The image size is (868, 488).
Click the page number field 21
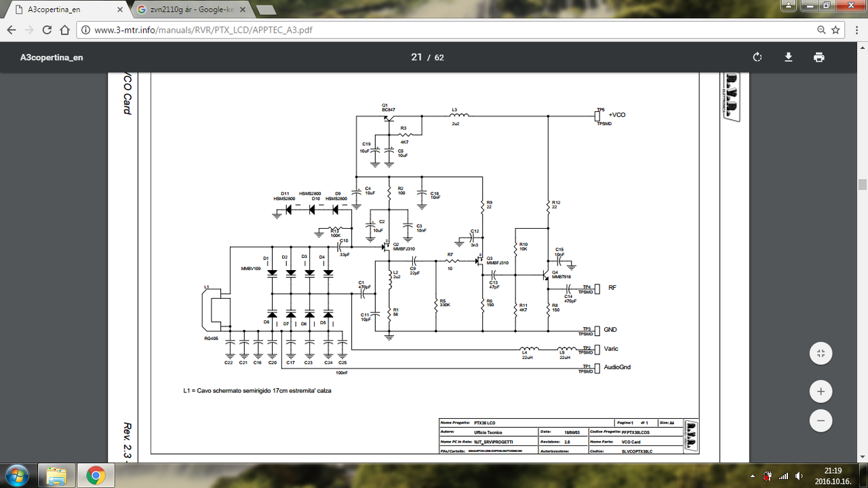416,57
